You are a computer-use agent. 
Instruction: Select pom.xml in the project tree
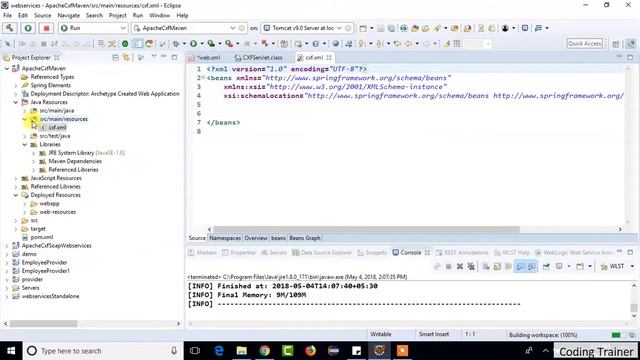[42, 237]
